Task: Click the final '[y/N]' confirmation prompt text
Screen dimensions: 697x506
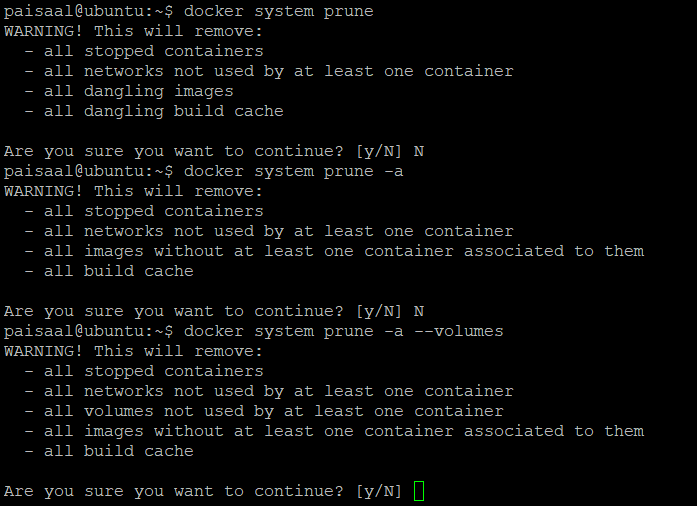Action: [379, 491]
